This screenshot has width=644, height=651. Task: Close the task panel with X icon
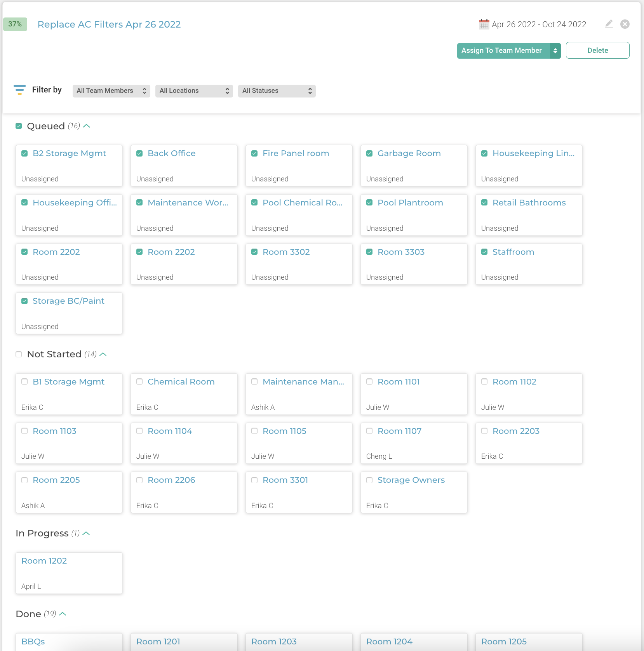click(625, 24)
